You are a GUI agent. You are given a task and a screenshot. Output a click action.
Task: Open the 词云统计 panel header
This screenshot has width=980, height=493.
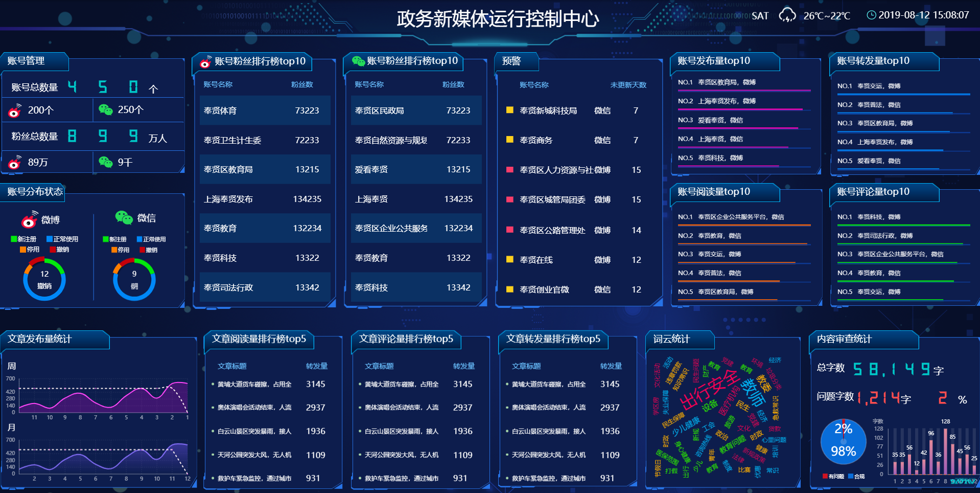[x=671, y=339]
